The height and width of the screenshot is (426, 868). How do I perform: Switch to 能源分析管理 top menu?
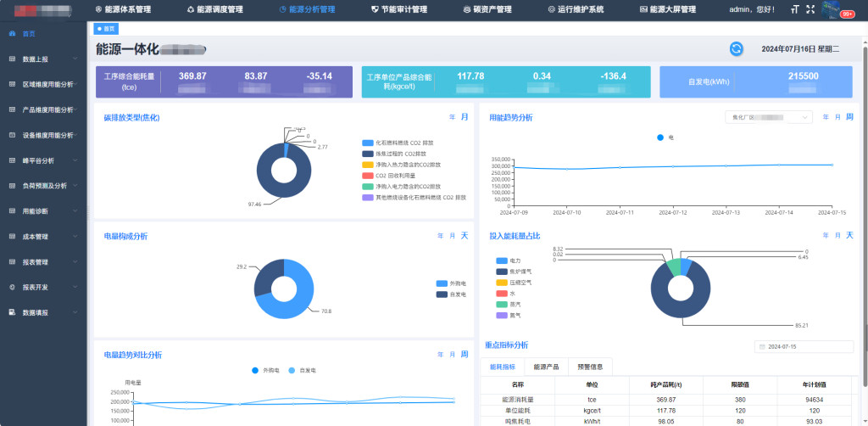[x=307, y=9]
